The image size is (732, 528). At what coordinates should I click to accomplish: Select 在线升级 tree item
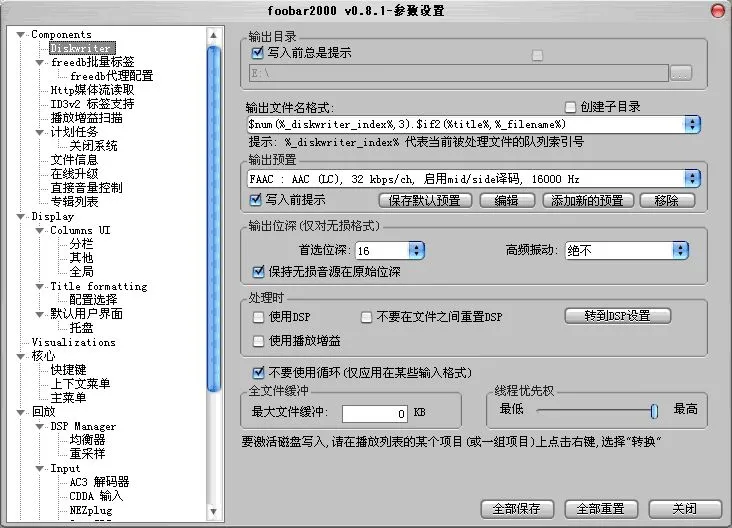(x=75, y=174)
